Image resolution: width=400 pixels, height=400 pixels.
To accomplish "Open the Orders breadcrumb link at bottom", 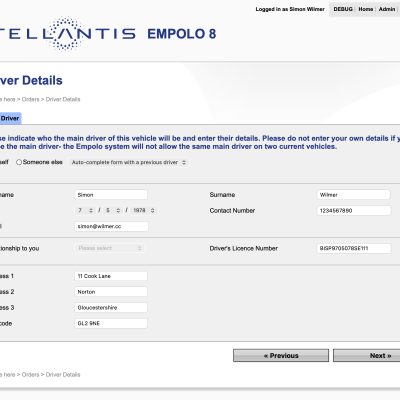I will [30, 375].
